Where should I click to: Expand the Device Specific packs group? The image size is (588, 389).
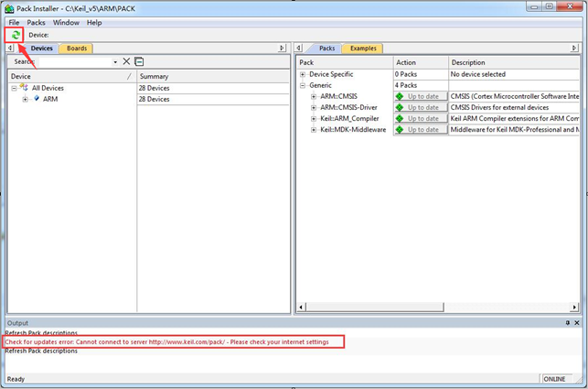(x=303, y=75)
